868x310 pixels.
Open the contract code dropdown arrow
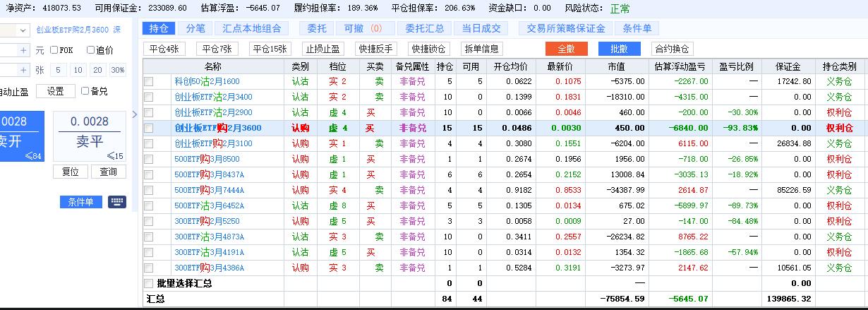click(23, 30)
